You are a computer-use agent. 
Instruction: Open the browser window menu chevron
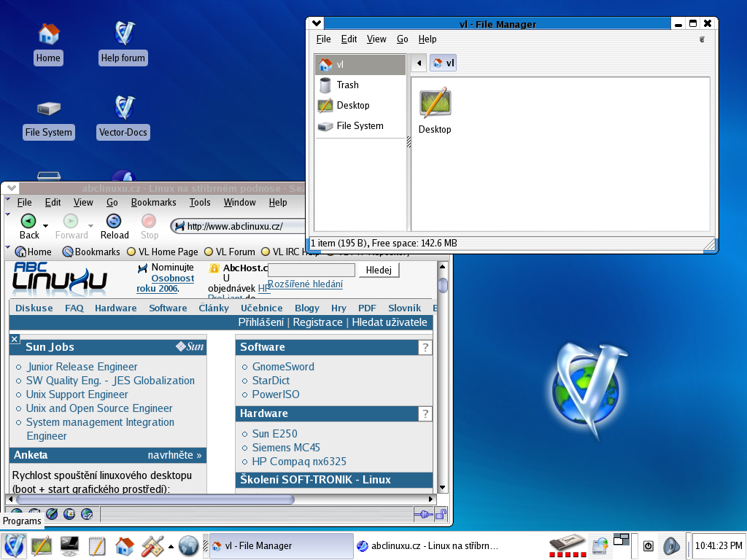[12, 188]
